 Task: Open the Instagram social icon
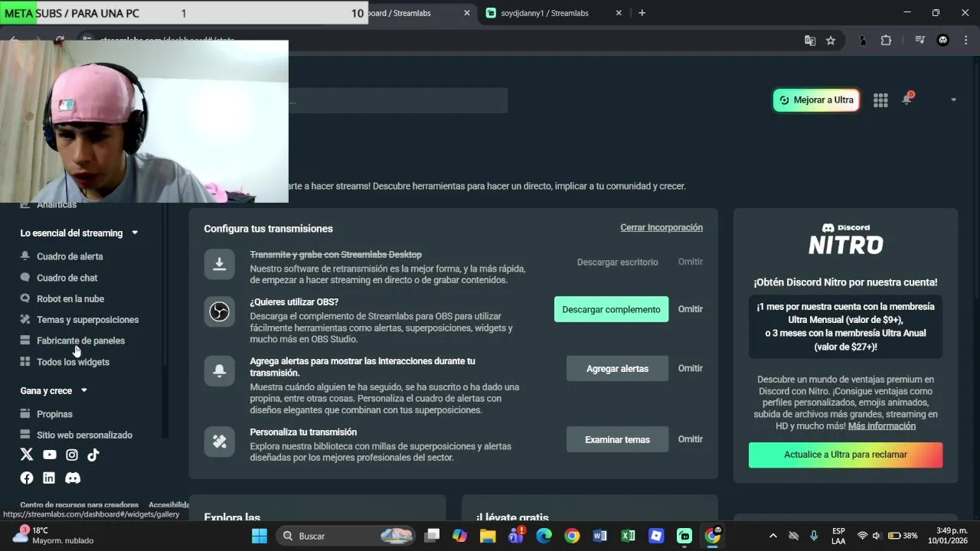coord(72,455)
